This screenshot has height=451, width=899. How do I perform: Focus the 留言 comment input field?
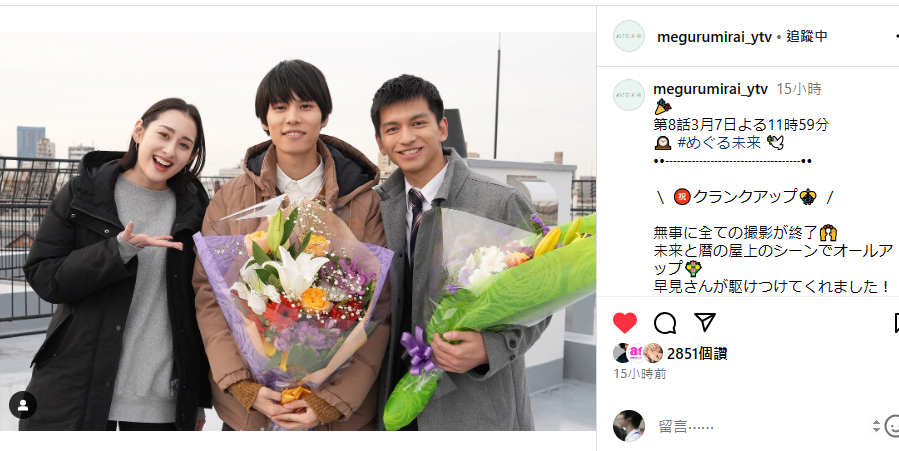(x=761, y=426)
